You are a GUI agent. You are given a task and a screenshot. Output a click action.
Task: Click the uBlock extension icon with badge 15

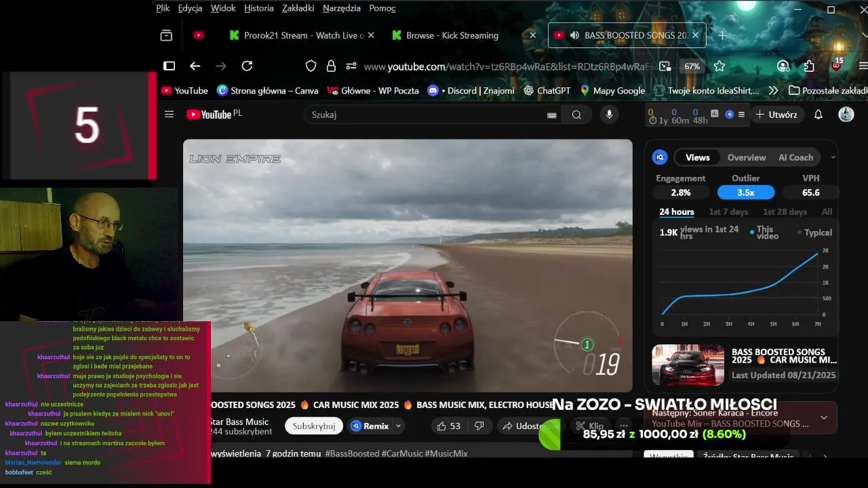click(x=836, y=65)
